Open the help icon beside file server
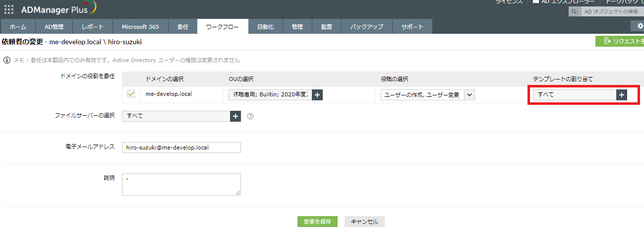 click(x=250, y=116)
